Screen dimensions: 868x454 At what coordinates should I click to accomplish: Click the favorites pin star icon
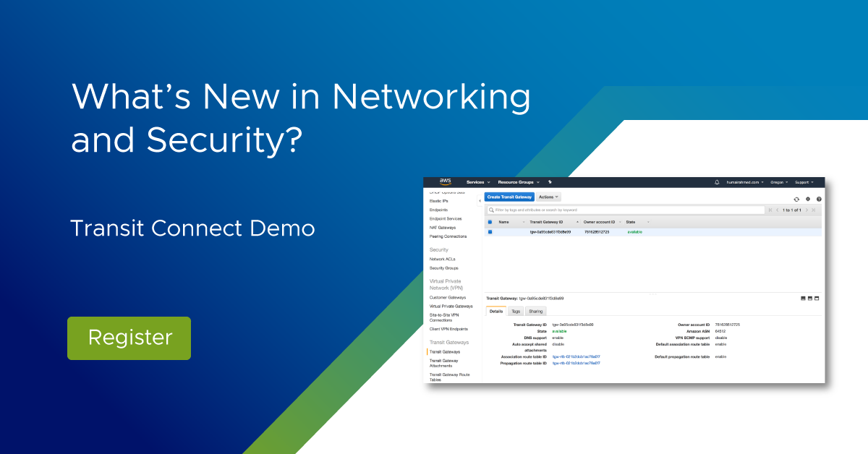550,182
